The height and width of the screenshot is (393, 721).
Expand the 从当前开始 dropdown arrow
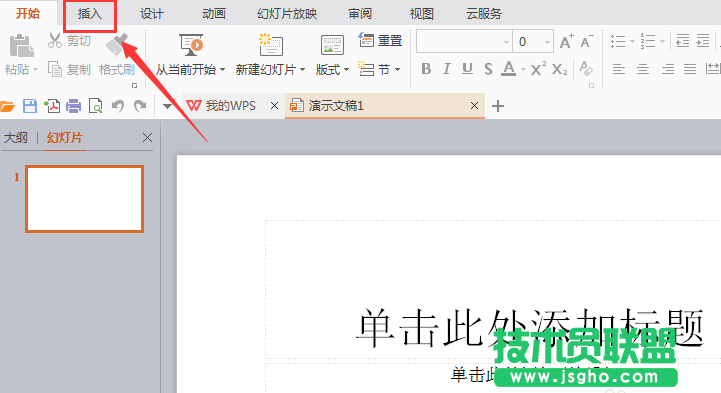coord(223,70)
